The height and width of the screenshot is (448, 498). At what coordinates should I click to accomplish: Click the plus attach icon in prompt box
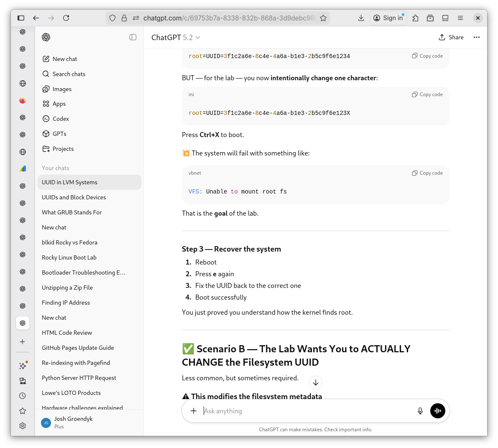[194, 411]
